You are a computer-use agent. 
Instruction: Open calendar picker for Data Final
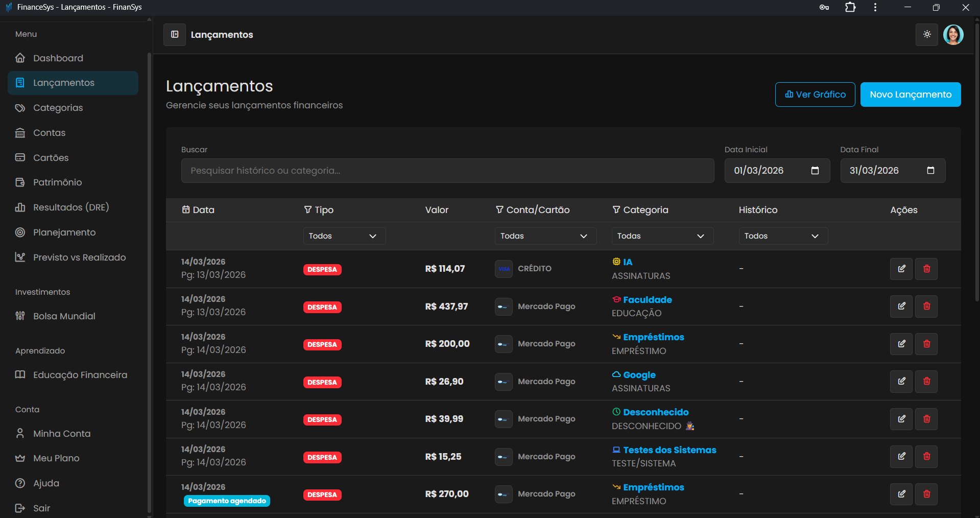tap(930, 171)
